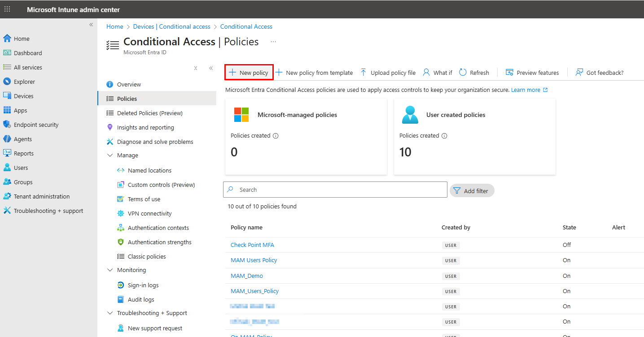
Task: Click the Add filter button
Action: [472, 191]
